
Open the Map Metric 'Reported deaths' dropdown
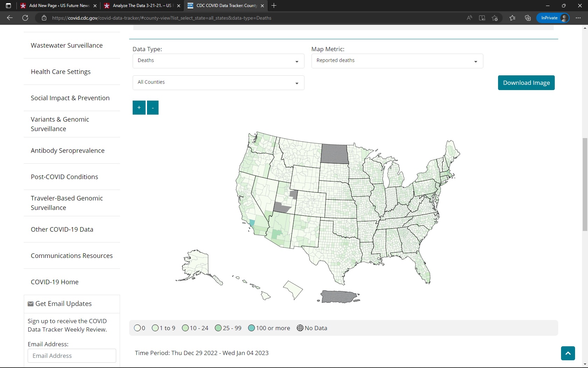click(397, 61)
